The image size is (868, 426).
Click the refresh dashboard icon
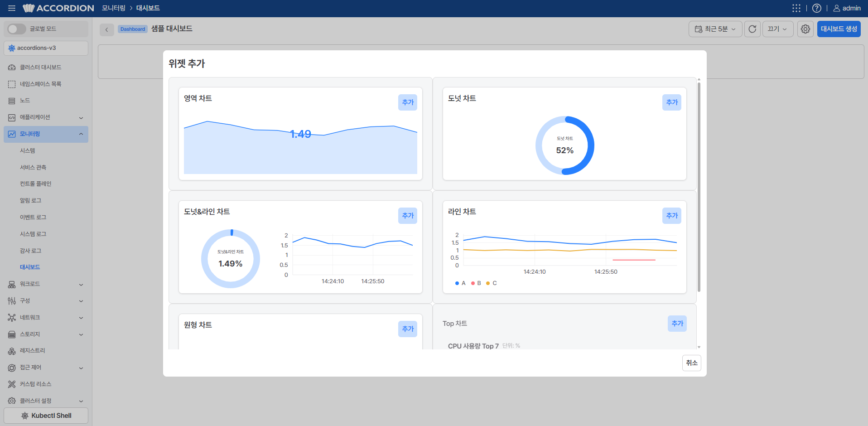point(752,29)
